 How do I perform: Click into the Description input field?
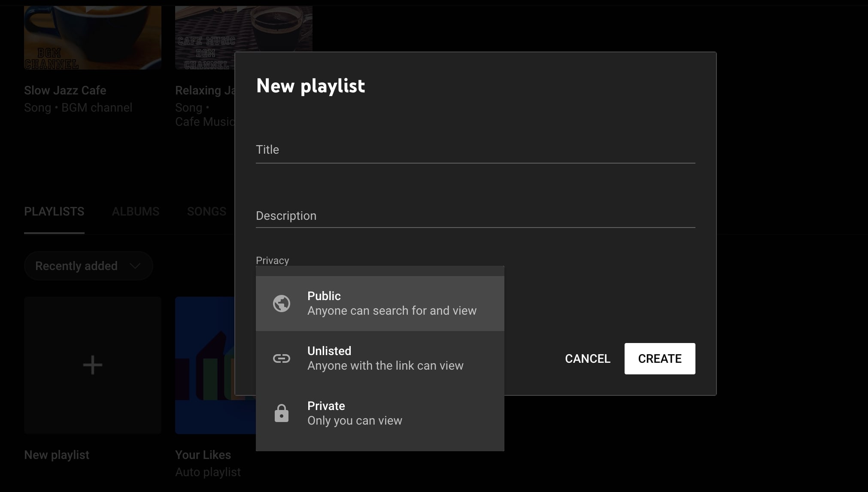point(475,216)
